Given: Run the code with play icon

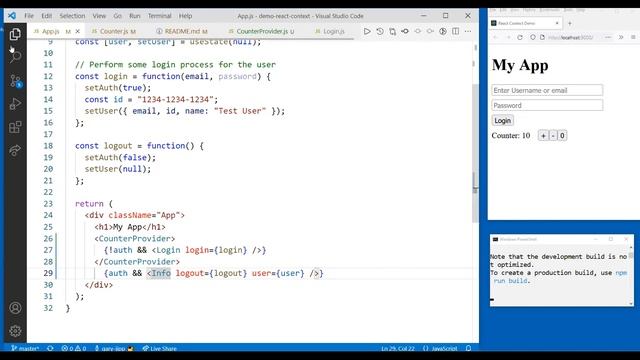Looking at the screenshot, I should tap(367, 31).
